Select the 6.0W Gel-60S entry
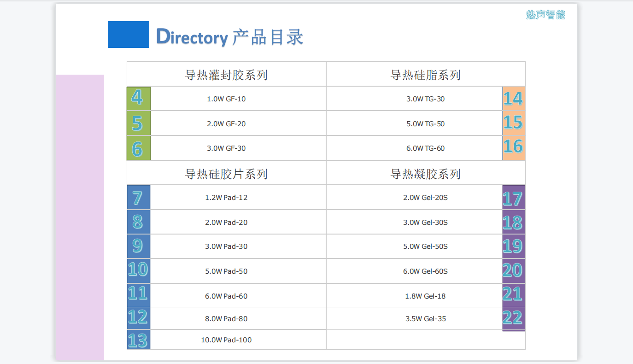 coord(425,271)
